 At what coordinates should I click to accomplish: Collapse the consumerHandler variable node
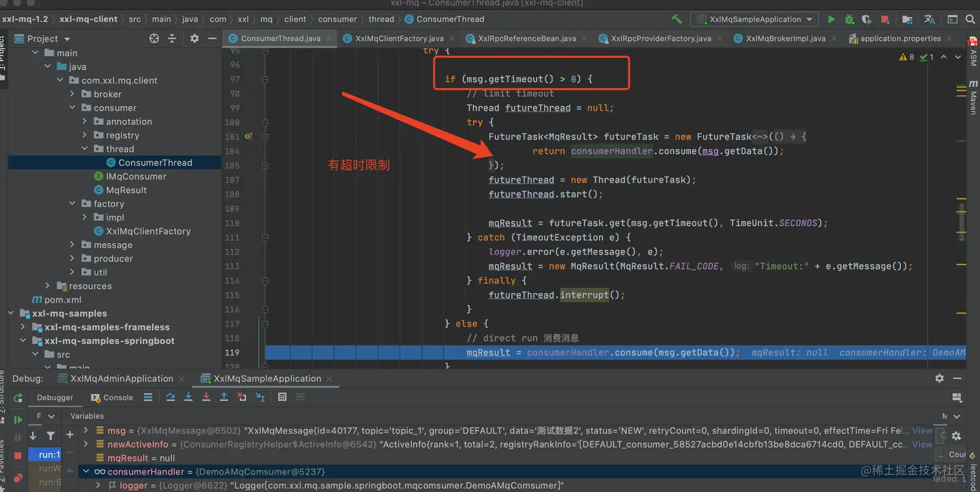pyautogui.click(x=86, y=472)
